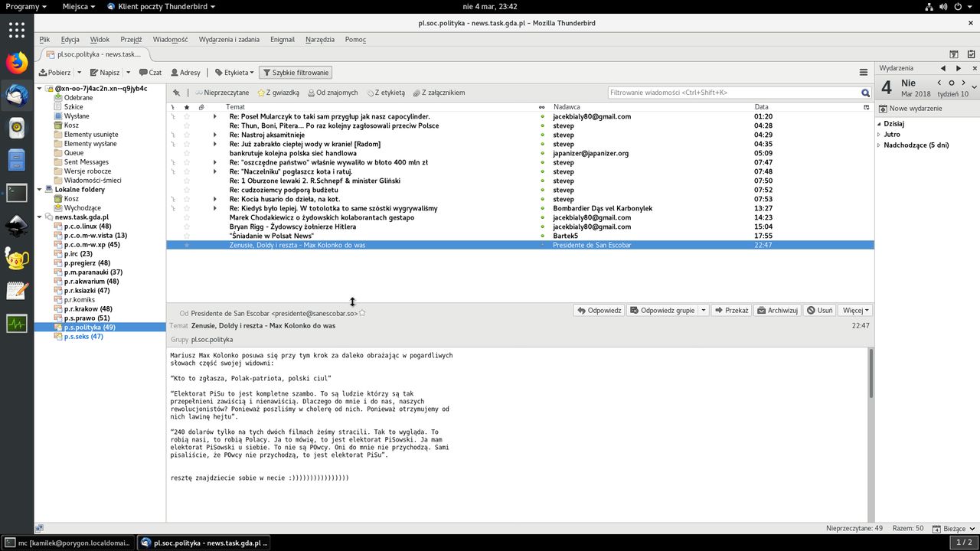Click Napisz to compose a message
Viewport: 980px width, 551px height.
click(x=105, y=73)
